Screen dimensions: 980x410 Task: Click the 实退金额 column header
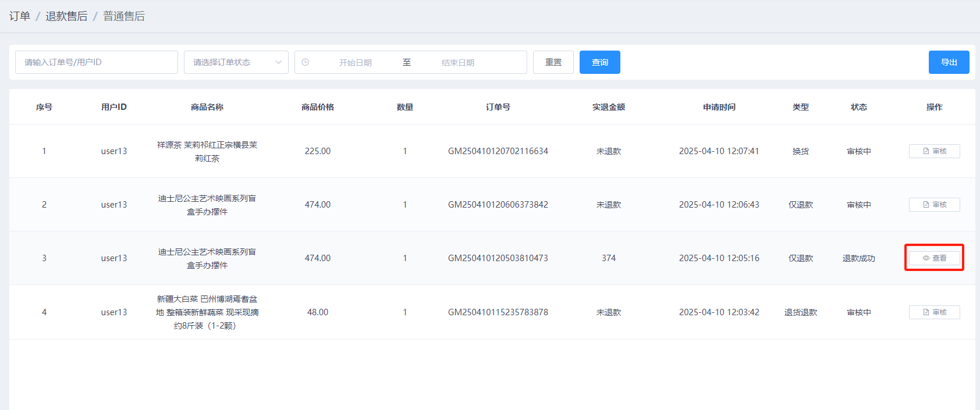(608, 107)
